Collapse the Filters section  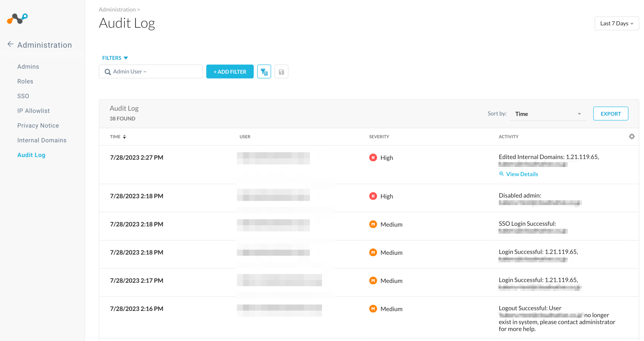[x=115, y=58]
